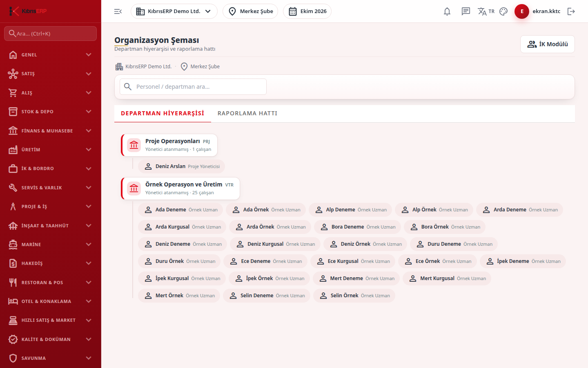588x368 pixels.
Task: Open the theme palette icon
Action: [503, 11]
